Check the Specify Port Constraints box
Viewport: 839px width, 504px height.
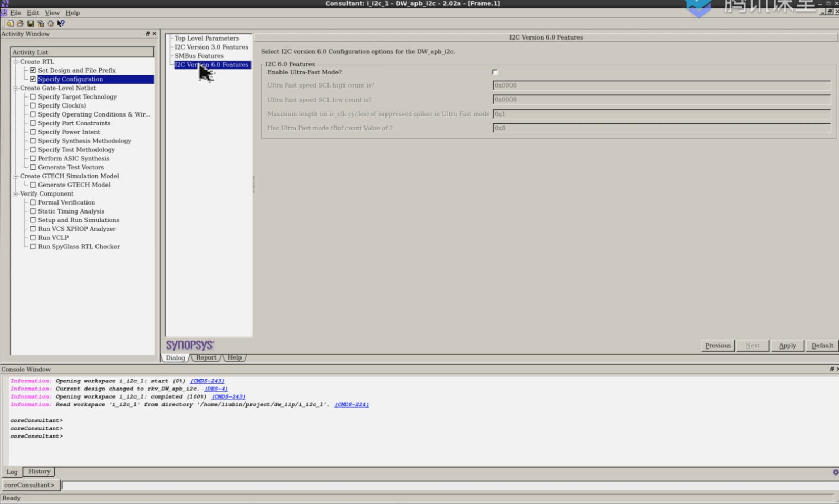point(33,123)
